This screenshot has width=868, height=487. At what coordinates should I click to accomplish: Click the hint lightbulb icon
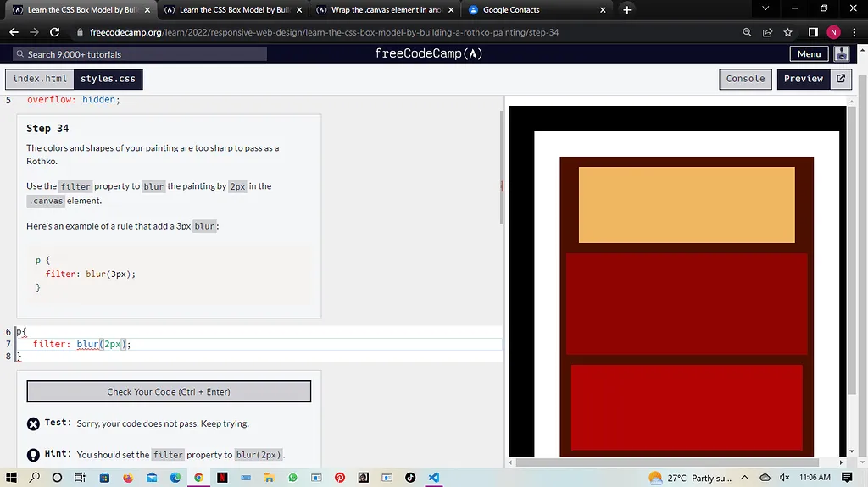pyautogui.click(x=33, y=455)
